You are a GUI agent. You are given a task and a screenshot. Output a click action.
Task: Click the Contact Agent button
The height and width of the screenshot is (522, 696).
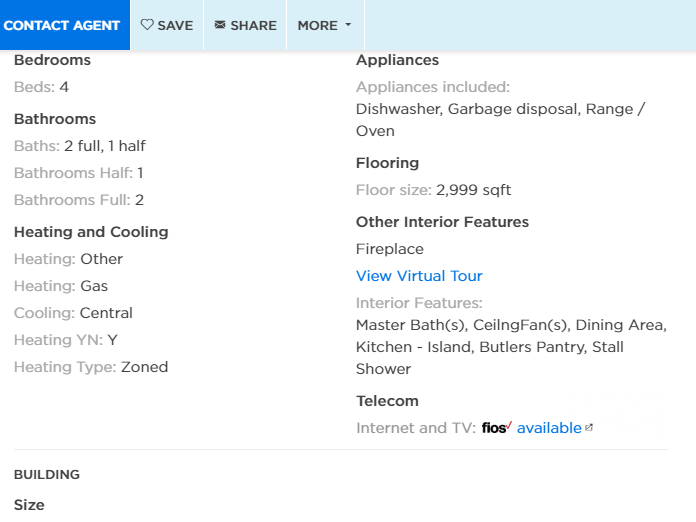(x=62, y=25)
